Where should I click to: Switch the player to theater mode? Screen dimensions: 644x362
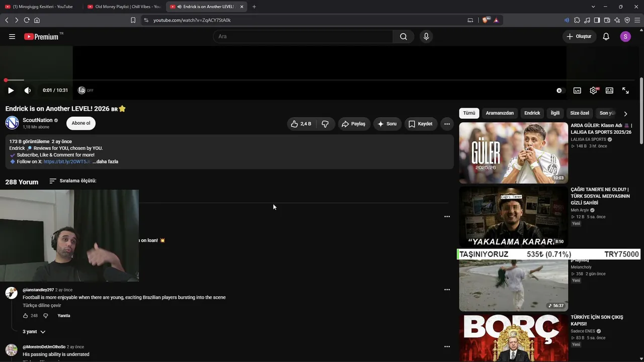click(609, 90)
